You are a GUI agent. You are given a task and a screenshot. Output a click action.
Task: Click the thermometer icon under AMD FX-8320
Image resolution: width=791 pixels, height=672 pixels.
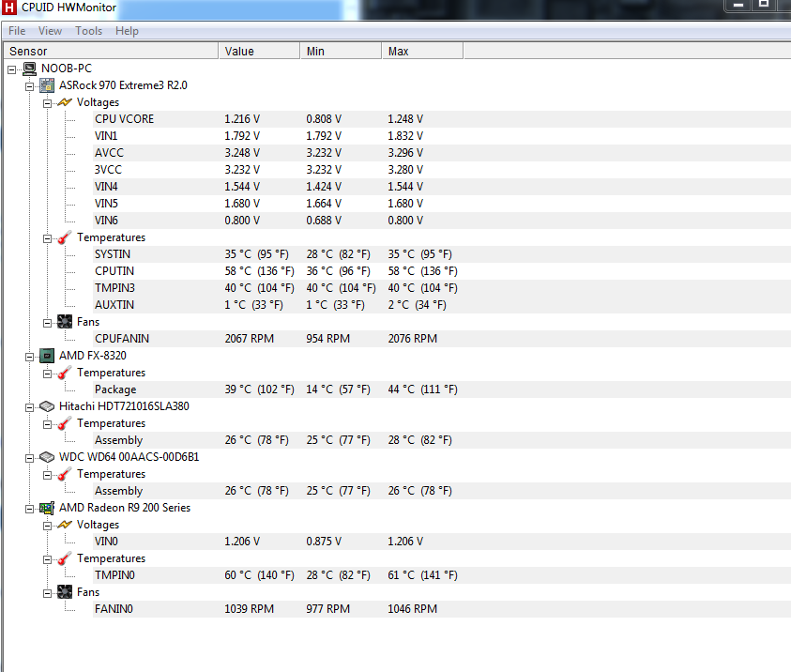65,373
